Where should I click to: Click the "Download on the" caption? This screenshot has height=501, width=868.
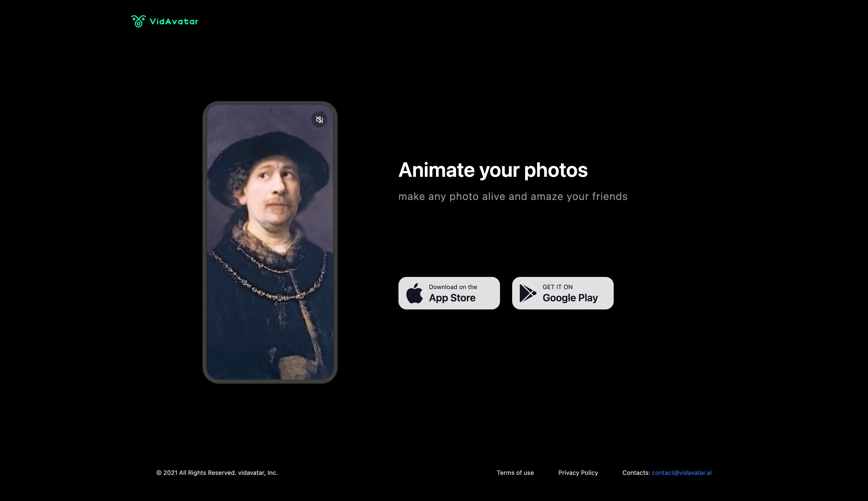453,287
